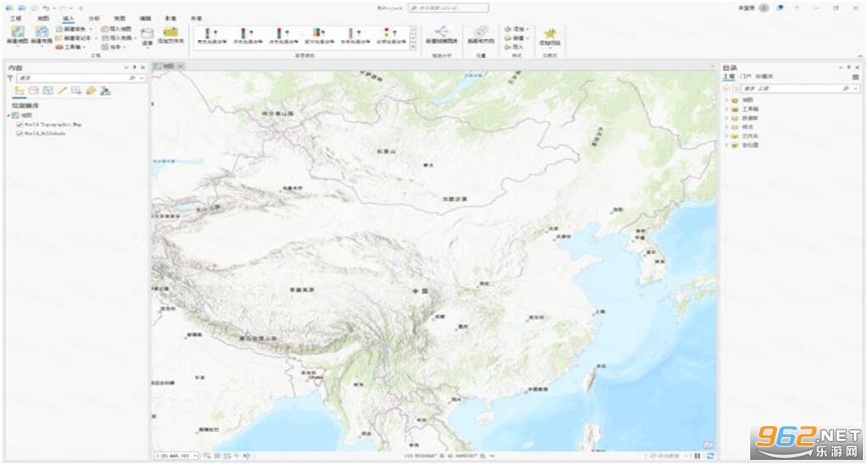Click the Add style button
The image size is (868, 465).
[516, 28]
